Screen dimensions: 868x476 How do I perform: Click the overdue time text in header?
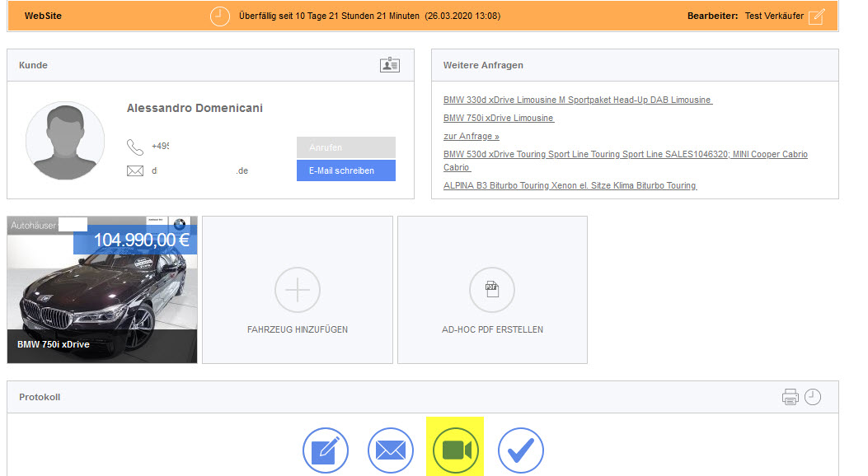370,16
